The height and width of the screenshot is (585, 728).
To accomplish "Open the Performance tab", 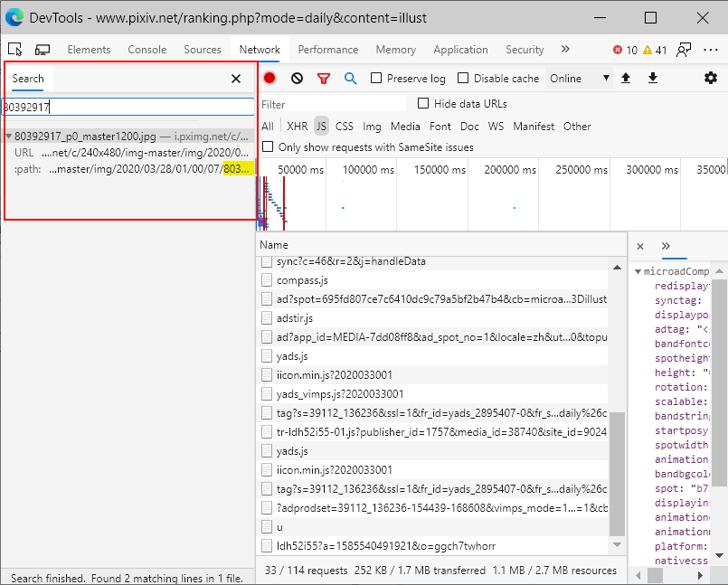I will tap(327, 50).
